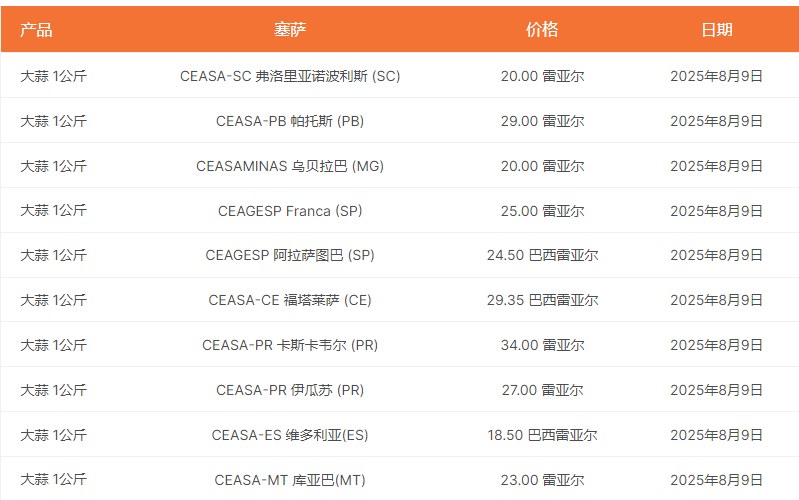Click the 29.35 巴西雷亚尔 price cell
The image size is (799, 500).
(542, 300)
